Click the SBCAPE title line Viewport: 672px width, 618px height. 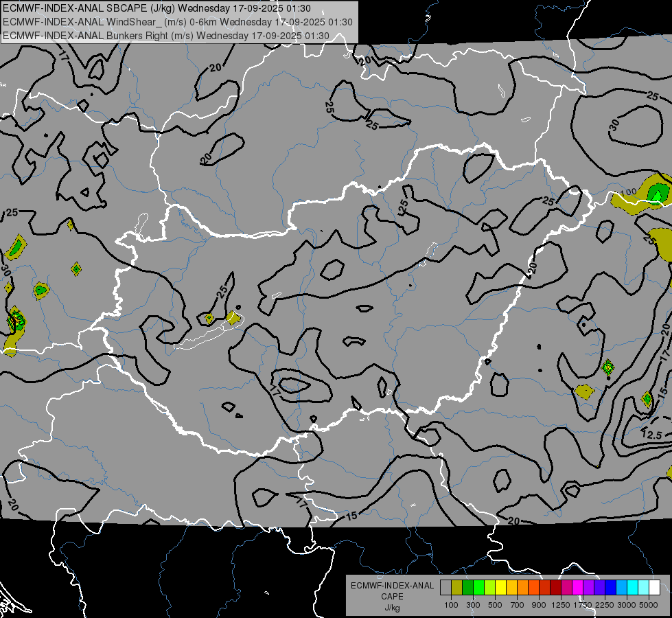[x=157, y=8]
